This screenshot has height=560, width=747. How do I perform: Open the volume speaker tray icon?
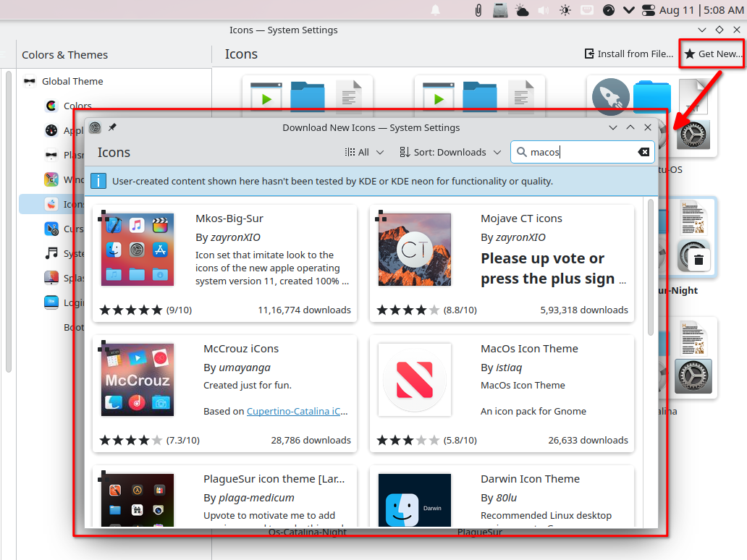point(544,10)
